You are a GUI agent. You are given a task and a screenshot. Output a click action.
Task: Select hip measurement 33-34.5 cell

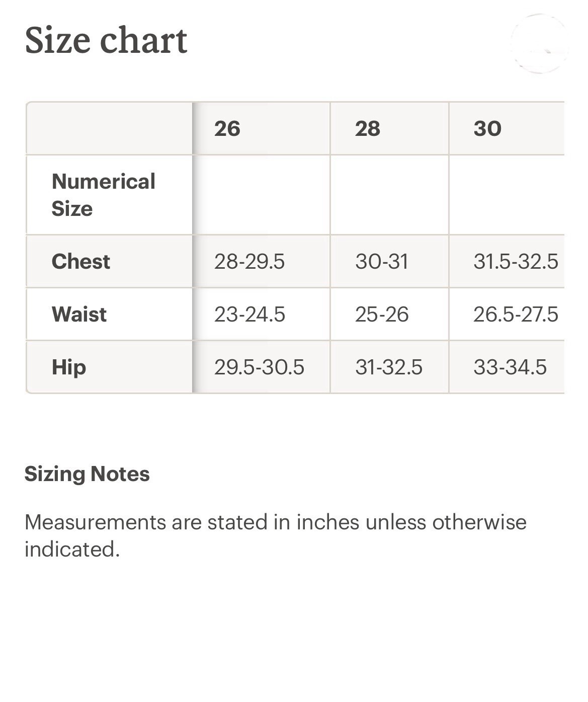point(507,367)
